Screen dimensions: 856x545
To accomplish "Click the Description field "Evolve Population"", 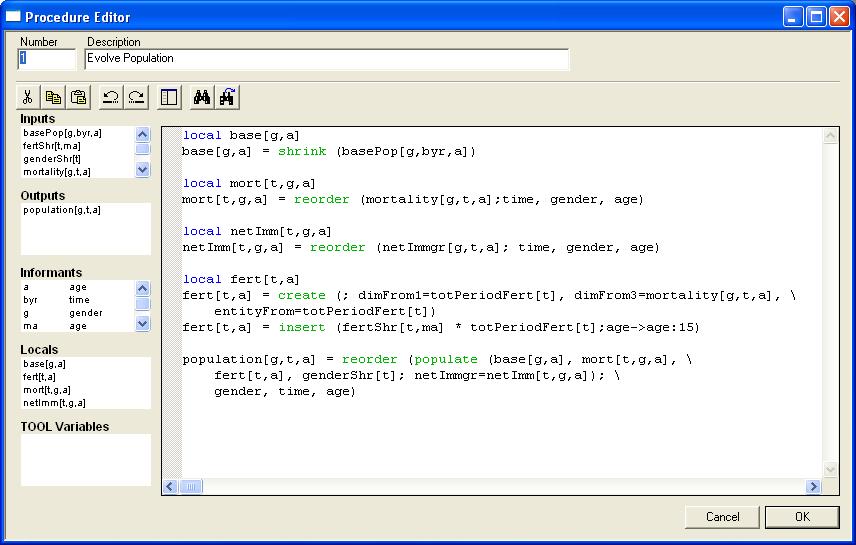I will (x=326, y=59).
